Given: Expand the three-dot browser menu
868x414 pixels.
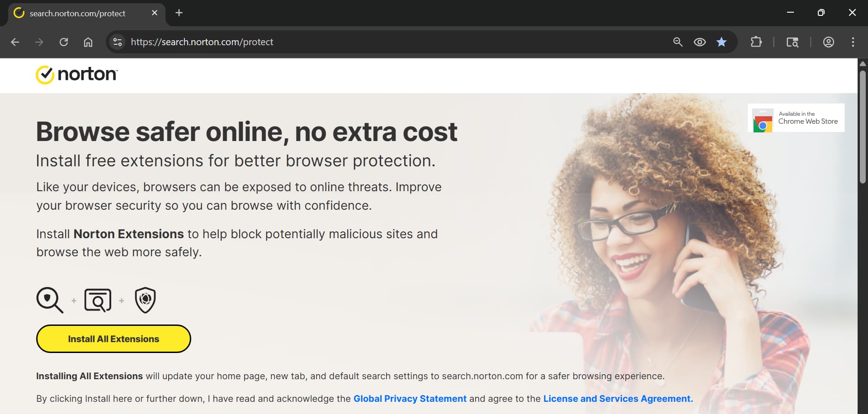Looking at the screenshot, I should pos(853,42).
